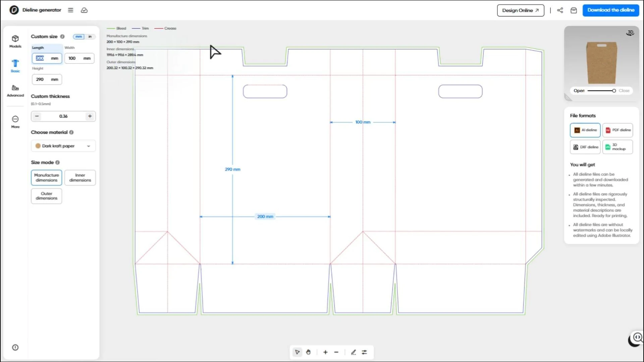Image resolution: width=644 pixels, height=362 pixels.
Task: Select the hand pan tool
Action: (x=308, y=352)
